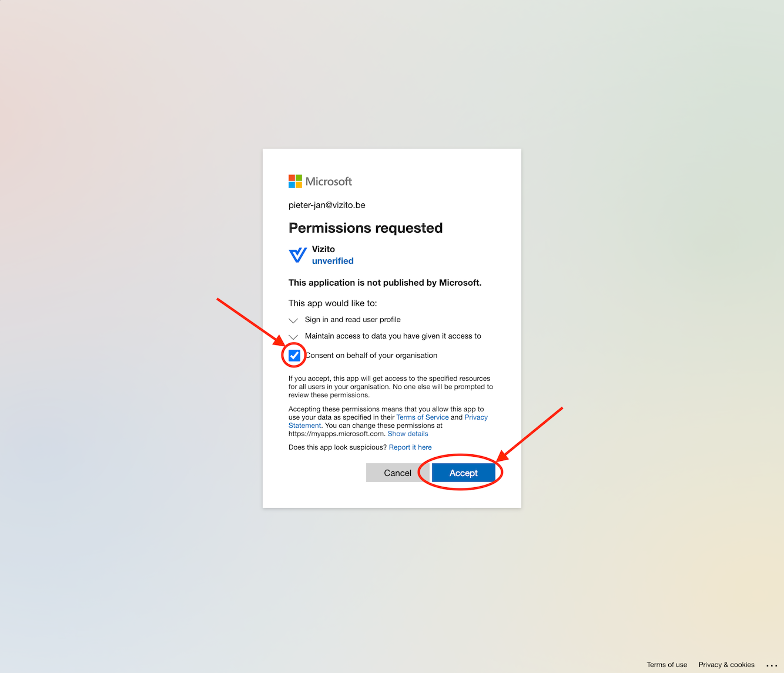Click the 'Show details' link

(x=408, y=434)
